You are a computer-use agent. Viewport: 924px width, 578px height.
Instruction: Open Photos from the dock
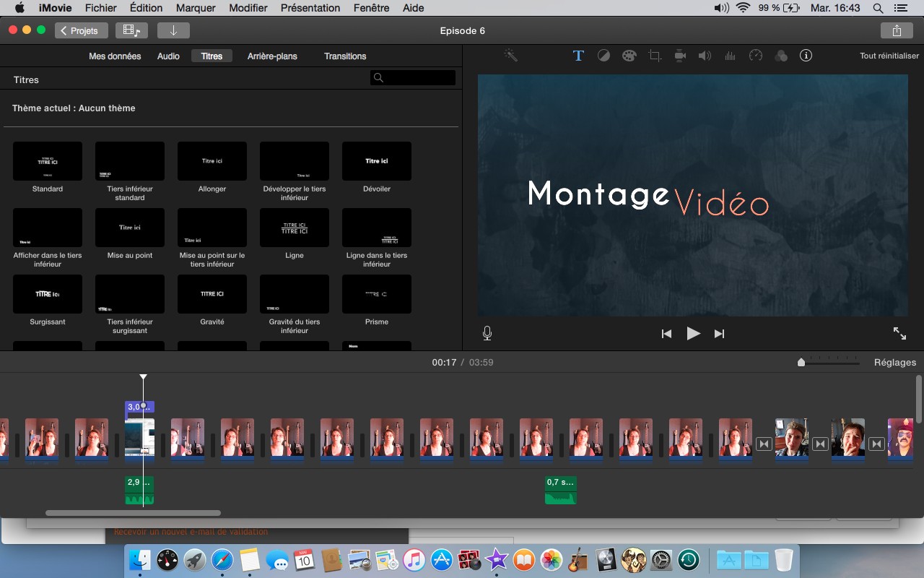click(552, 559)
